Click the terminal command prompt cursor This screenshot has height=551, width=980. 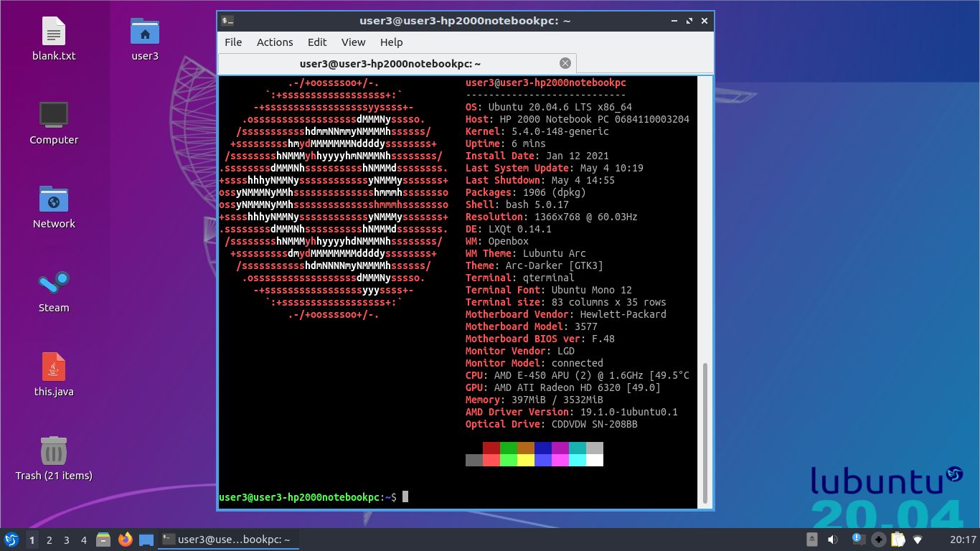coord(405,496)
